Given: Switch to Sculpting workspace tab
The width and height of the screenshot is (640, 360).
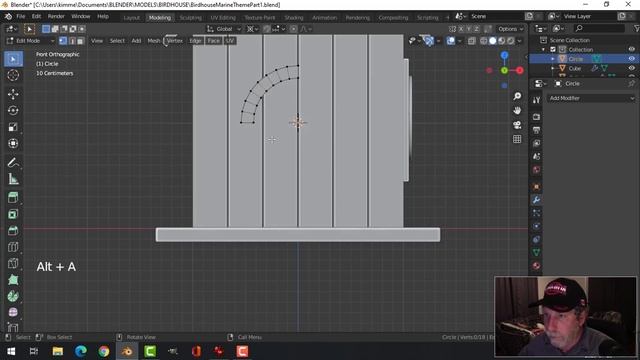Looking at the screenshot, I should [191, 18].
